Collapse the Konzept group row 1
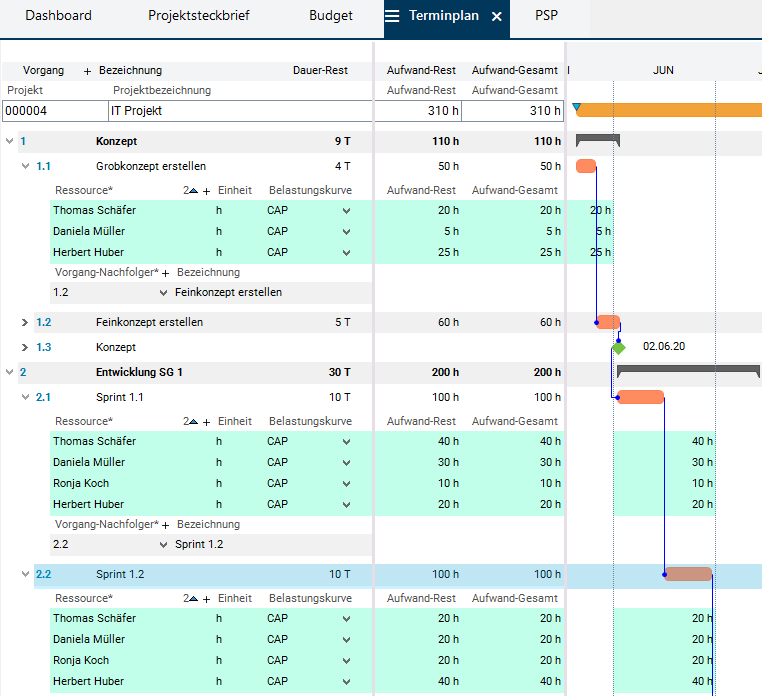The height and width of the screenshot is (696, 762). [x=10, y=141]
